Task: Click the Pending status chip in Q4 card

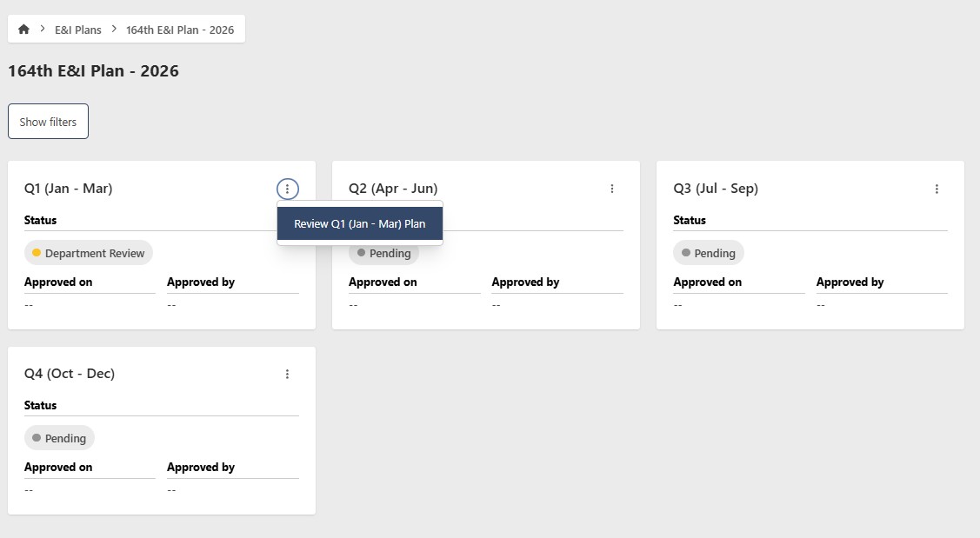Action: point(59,438)
